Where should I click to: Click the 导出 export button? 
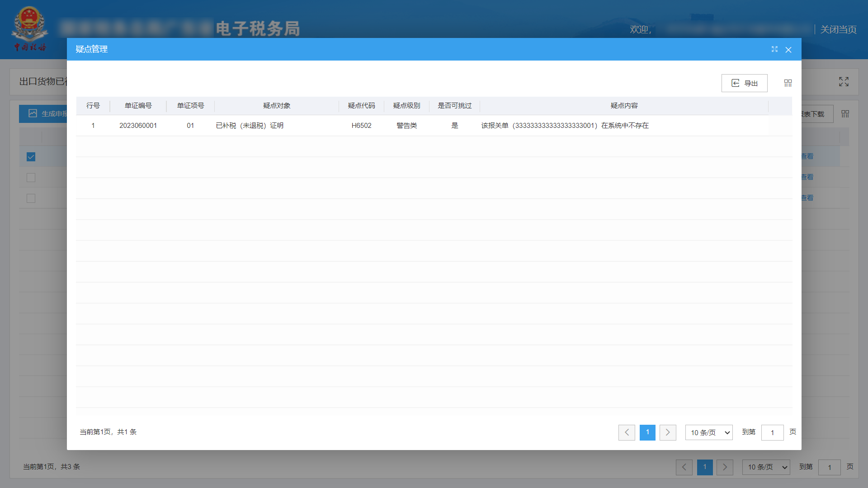click(x=744, y=83)
